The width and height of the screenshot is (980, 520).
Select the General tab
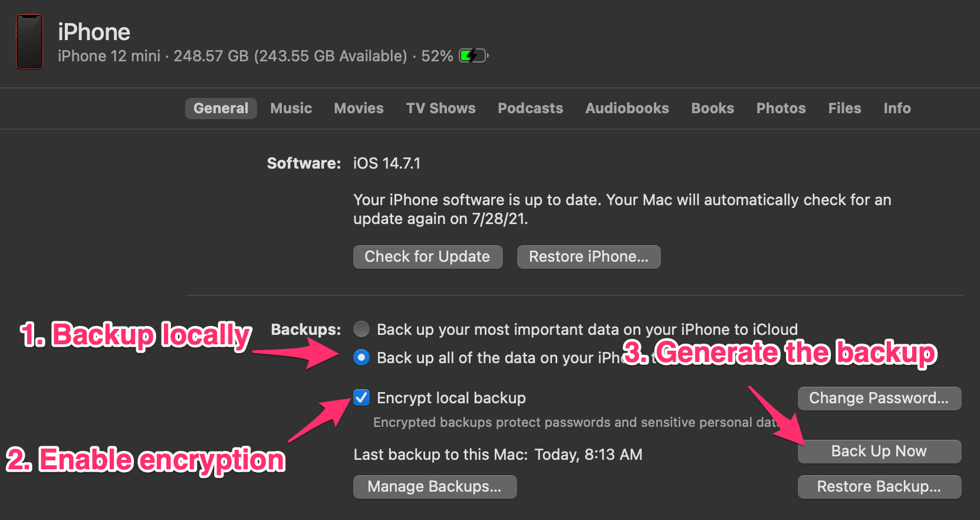pos(221,108)
